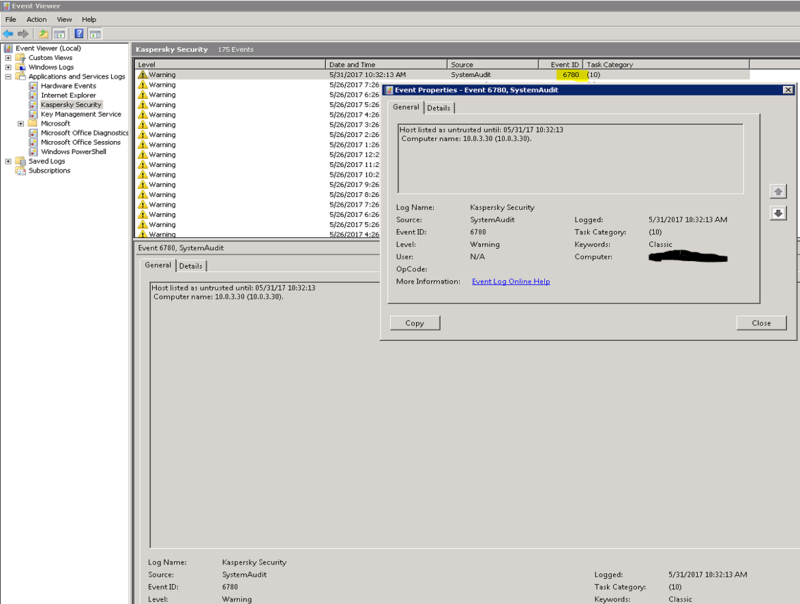Open the Action menu
Screen dimensions: 800x604
[x=37, y=17]
